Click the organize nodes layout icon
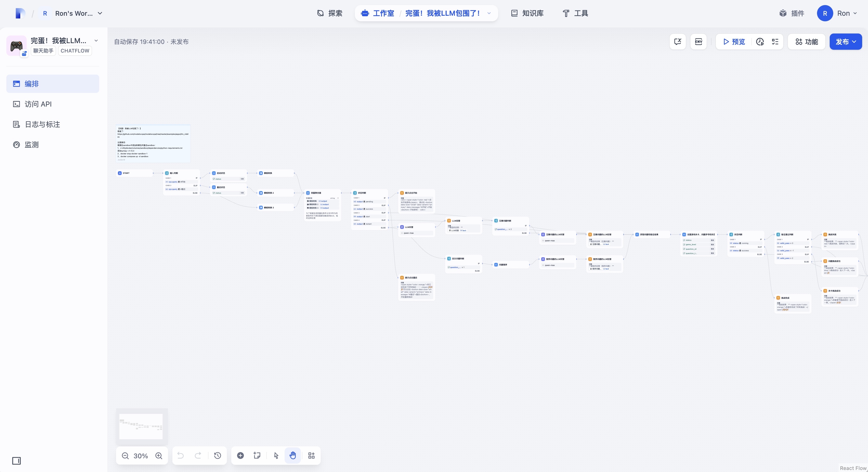The width and height of the screenshot is (868, 472). point(311,456)
